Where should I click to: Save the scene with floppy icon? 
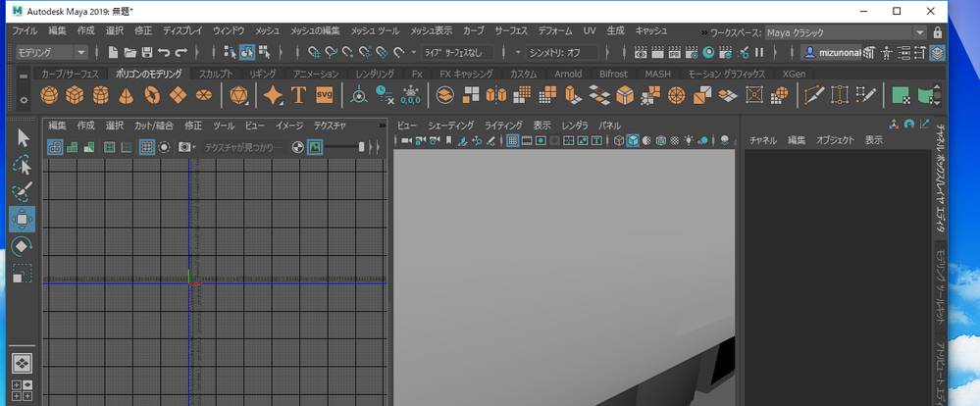pos(147,53)
